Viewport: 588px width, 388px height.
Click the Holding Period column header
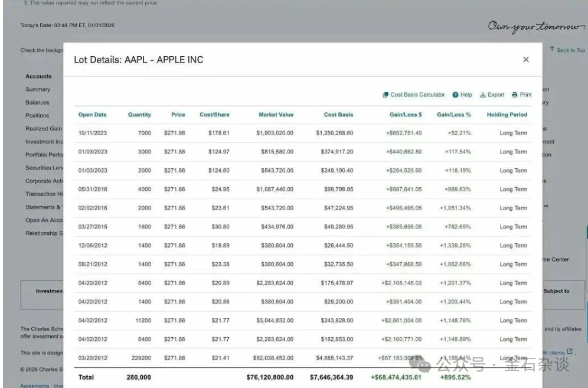[507, 115]
